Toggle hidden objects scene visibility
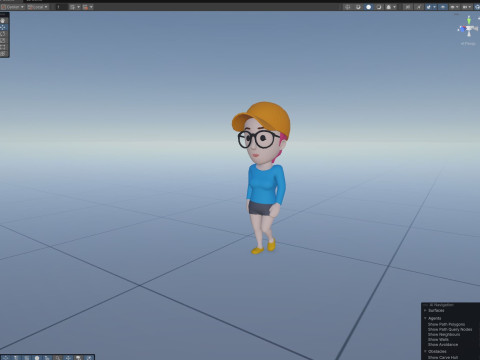This screenshot has width=480, height=360. [x=443, y=7]
